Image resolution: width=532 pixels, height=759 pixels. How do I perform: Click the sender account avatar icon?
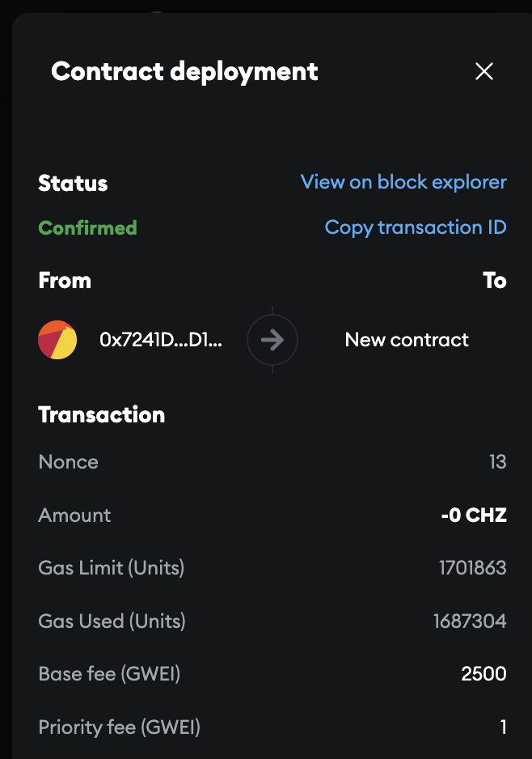pyautogui.click(x=57, y=340)
